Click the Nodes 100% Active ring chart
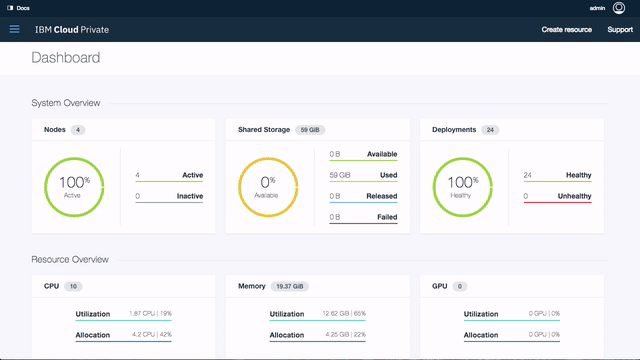This screenshot has height=360, width=640. point(74,187)
